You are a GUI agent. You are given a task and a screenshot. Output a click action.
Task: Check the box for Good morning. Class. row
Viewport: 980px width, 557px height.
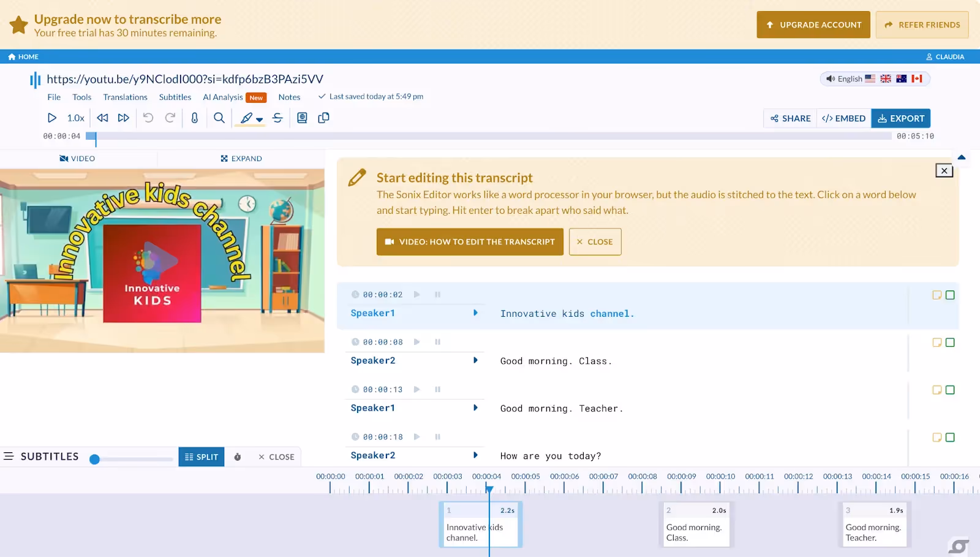point(950,343)
